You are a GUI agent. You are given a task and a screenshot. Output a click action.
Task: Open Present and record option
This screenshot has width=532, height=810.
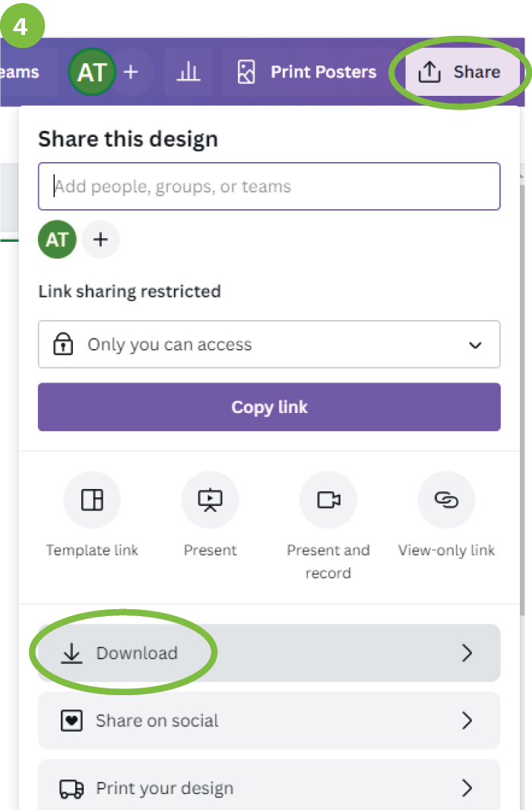click(x=328, y=500)
